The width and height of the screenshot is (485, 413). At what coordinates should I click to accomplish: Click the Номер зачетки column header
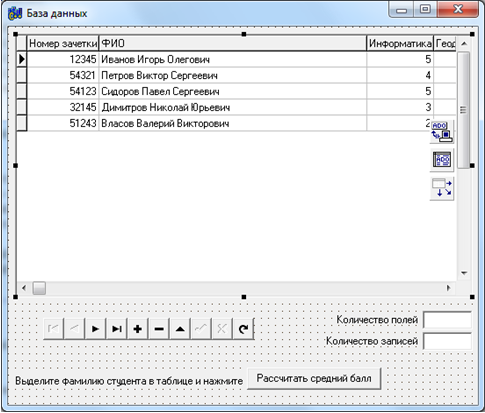coord(63,43)
